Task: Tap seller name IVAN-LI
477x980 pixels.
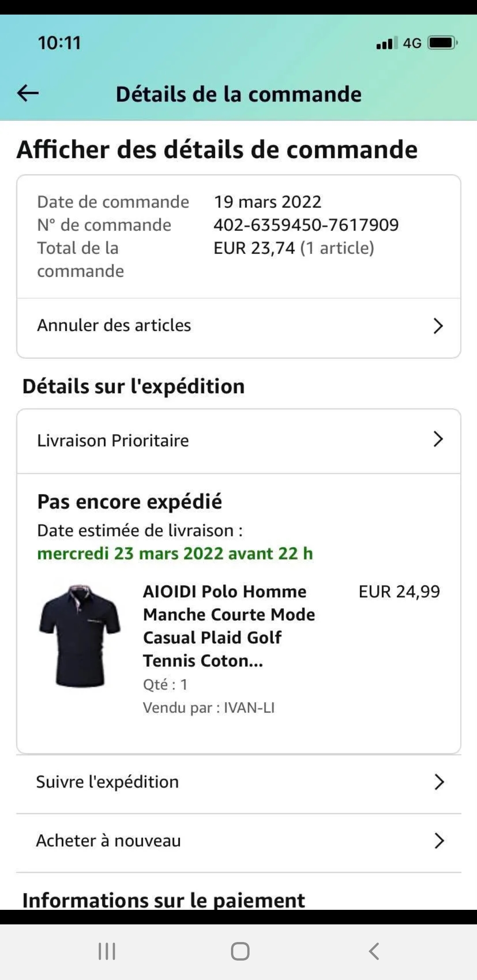Action: pyautogui.click(x=249, y=708)
